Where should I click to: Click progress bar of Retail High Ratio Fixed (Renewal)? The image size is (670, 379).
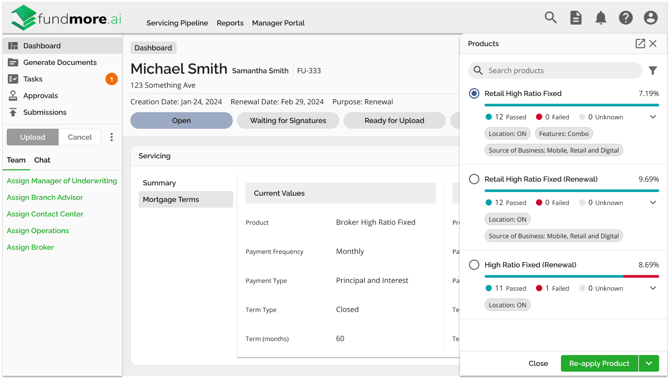pos(572,191)
